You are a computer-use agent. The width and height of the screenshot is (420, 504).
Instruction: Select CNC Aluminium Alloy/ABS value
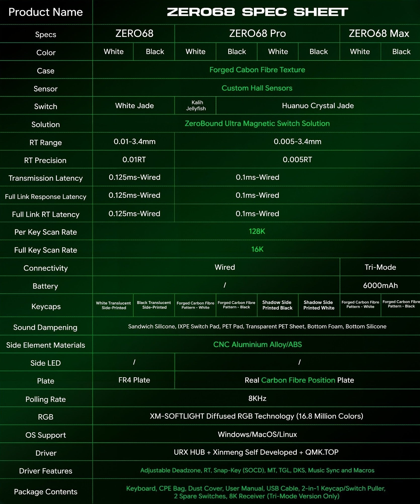(x=257, y=344)
